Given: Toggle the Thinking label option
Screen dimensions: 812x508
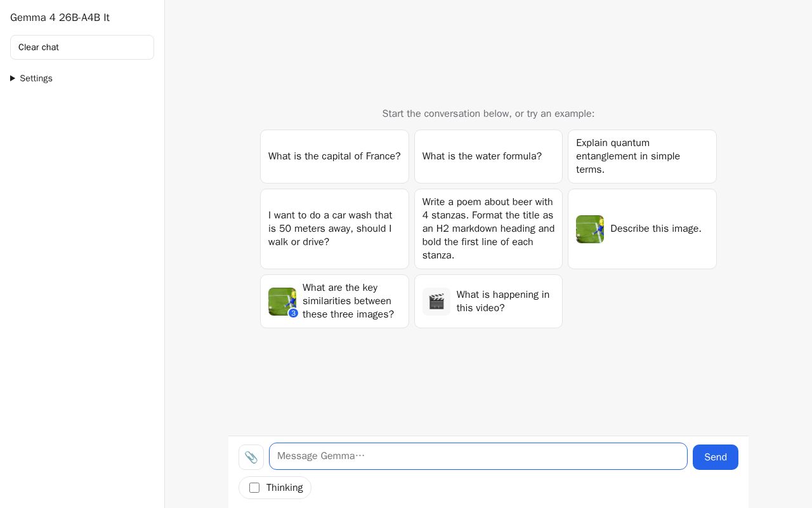Looking at the screenshot, I should click(284, 488).
